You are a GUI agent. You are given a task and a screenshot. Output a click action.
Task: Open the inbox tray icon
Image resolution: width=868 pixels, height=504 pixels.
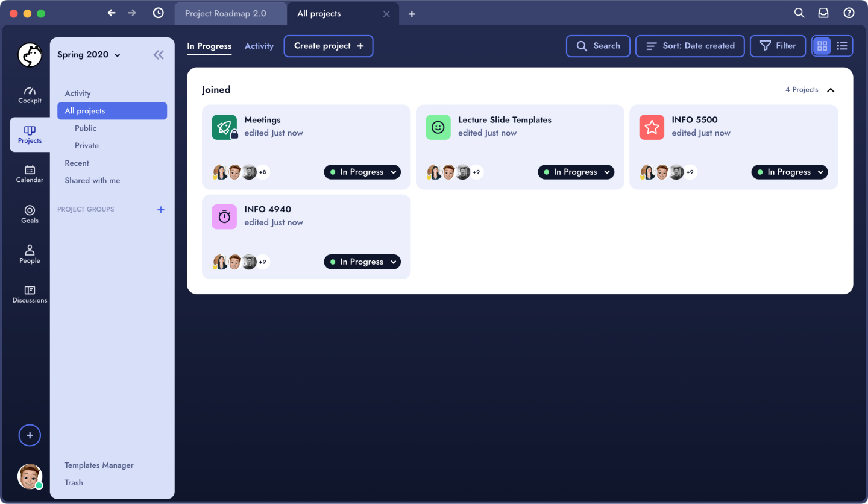[823, 13]
